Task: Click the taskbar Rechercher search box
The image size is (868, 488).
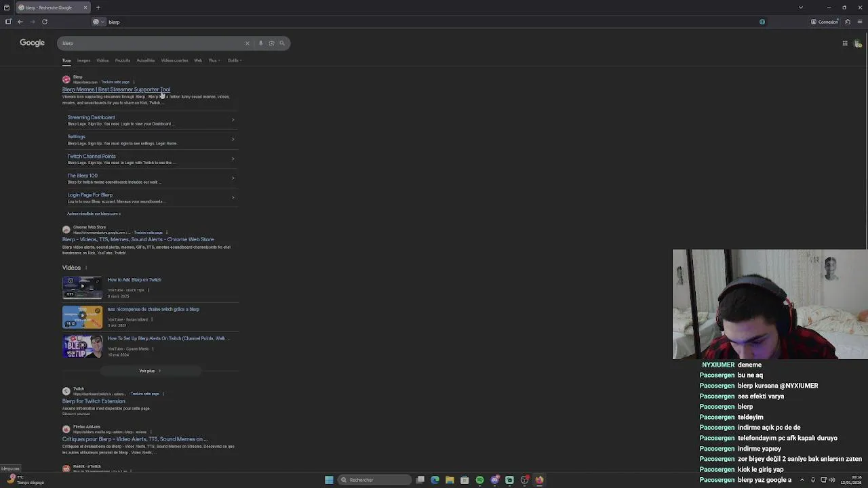Action: click(x=375, y=480)
